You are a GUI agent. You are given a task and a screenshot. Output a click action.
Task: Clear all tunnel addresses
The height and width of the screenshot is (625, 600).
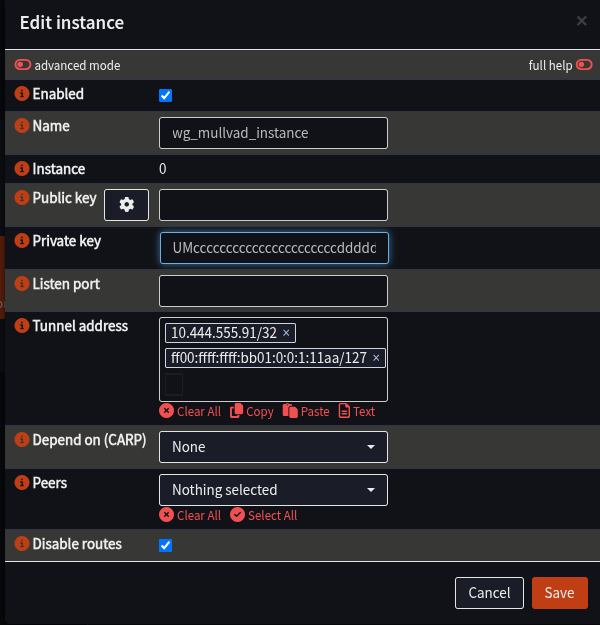190,411
